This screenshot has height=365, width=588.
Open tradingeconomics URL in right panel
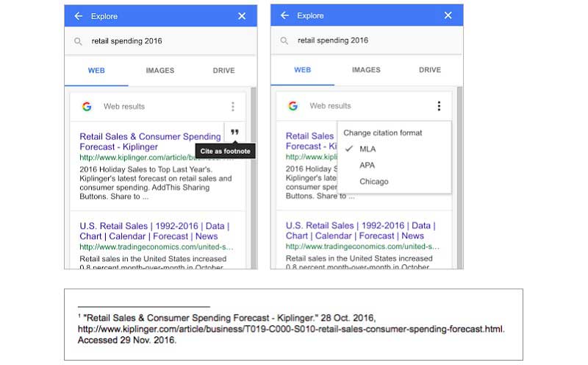tap(362, 247)
